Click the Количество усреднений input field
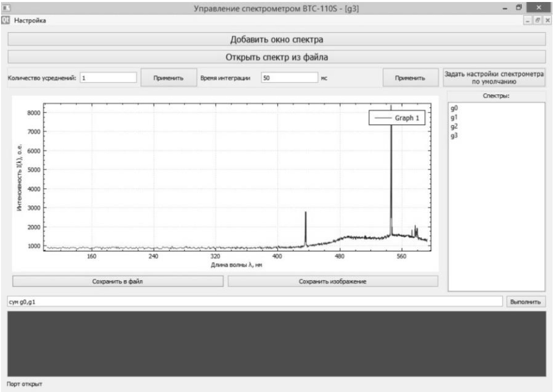This screenshot has height=392, width=553. [108, 78]
